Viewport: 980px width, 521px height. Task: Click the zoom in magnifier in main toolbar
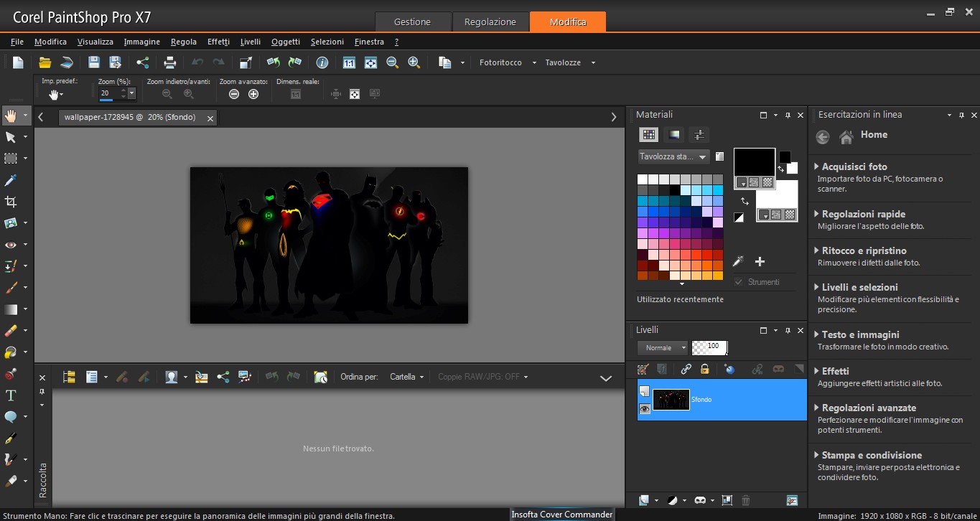(414, 62)
